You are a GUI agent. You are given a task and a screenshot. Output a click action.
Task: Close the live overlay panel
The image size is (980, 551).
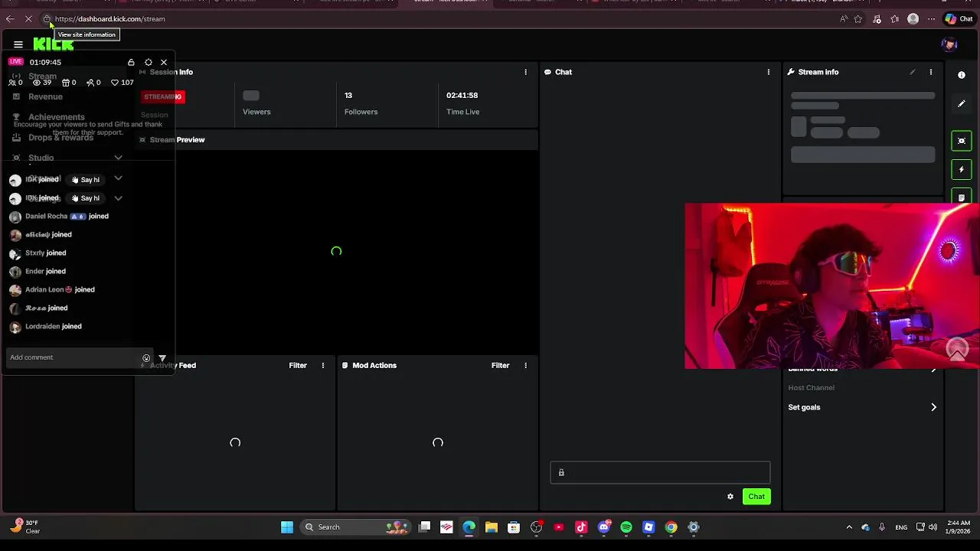(x=164, y=62)
